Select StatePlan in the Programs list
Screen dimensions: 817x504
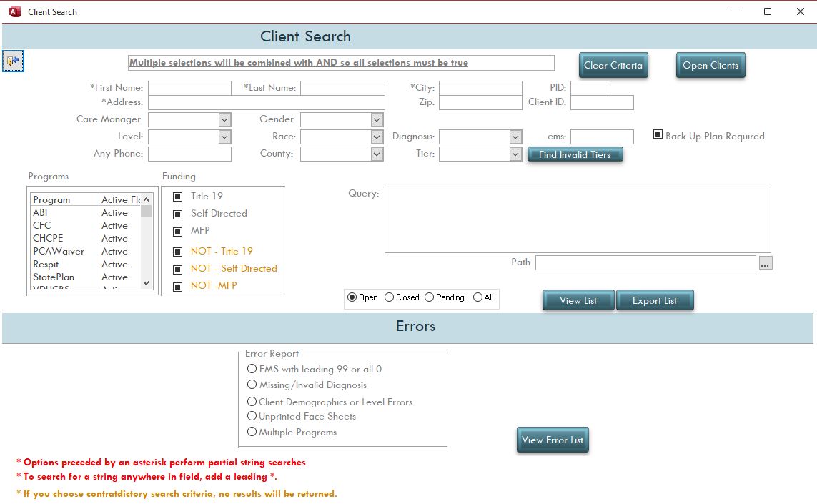click(86, 277)
